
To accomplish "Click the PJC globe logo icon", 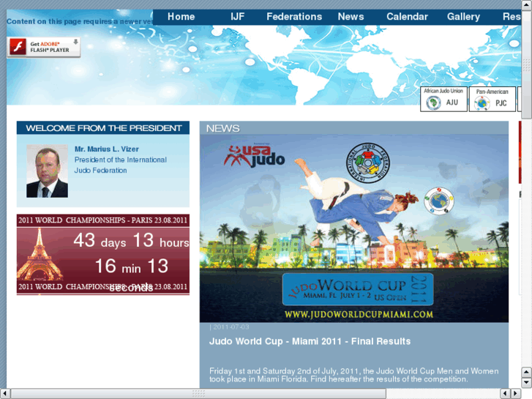I will [x=482, y=103].
